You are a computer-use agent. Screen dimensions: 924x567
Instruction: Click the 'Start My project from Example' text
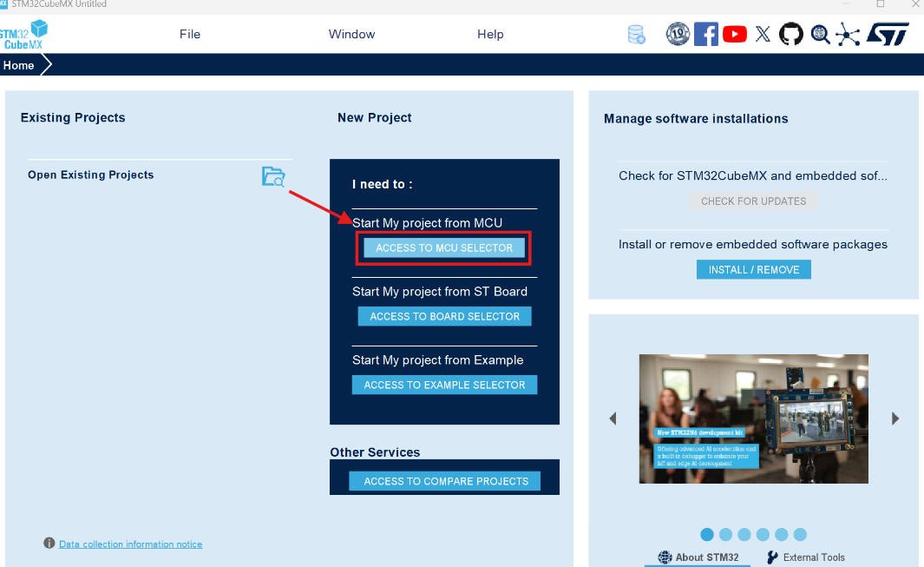click(438, 359)
